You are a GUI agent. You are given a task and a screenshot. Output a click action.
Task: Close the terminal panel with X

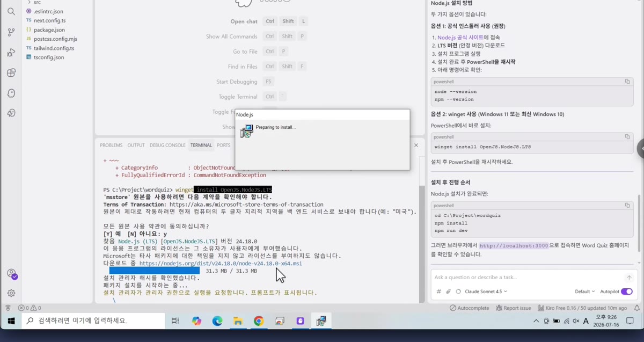[416, 145]
